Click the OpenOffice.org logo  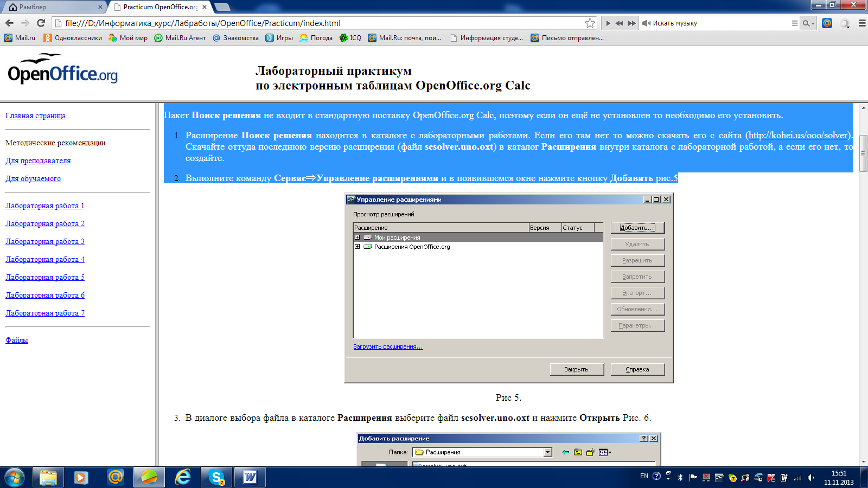pyautogui.click(x=62, y=69)
